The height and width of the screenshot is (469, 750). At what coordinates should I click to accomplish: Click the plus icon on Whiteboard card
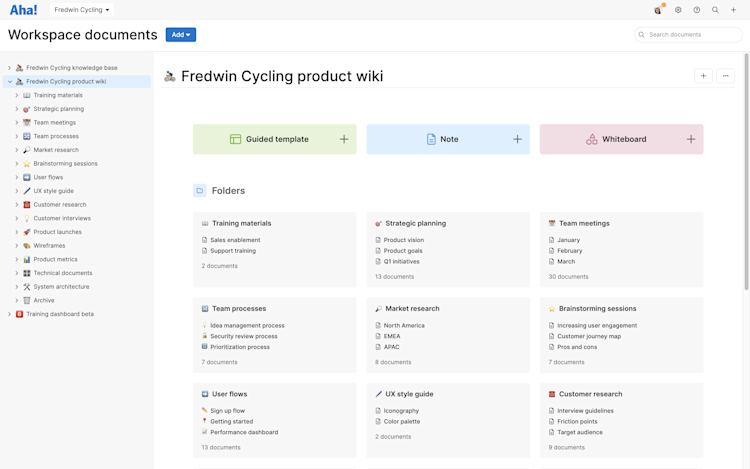(x=691, y=139)
